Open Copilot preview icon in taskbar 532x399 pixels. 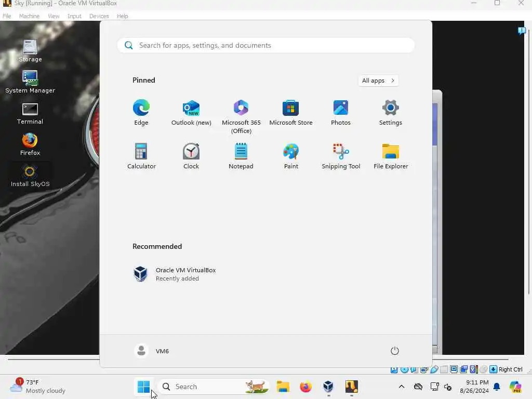click(515, 387)
